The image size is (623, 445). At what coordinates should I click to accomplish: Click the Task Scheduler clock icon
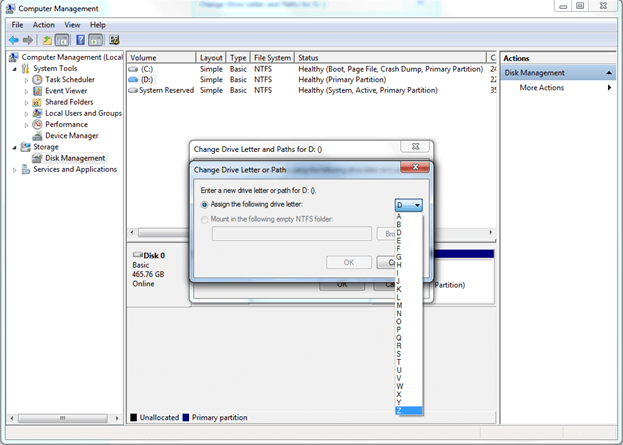click(x=37, y=79)
